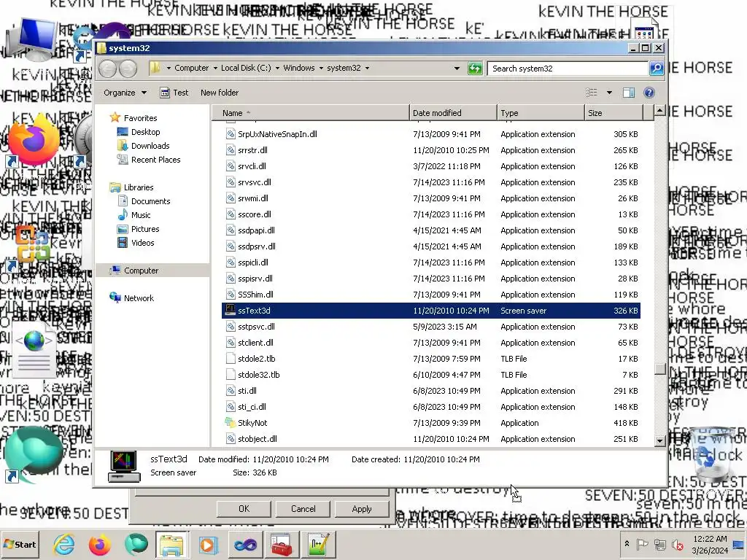Select the Firefox desktop shortcut
This screenshot has width=747, height=560.
coord(34,141)
